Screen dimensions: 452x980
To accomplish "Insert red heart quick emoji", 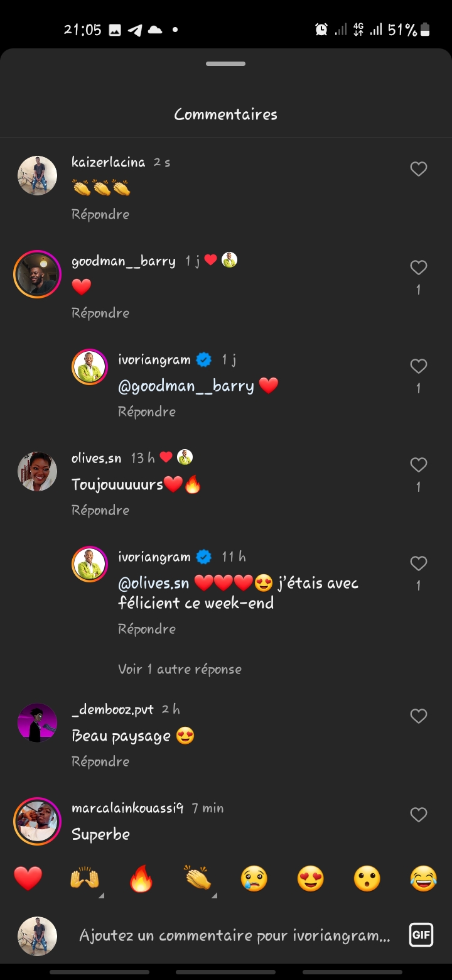I will click(x=28, y=878).
